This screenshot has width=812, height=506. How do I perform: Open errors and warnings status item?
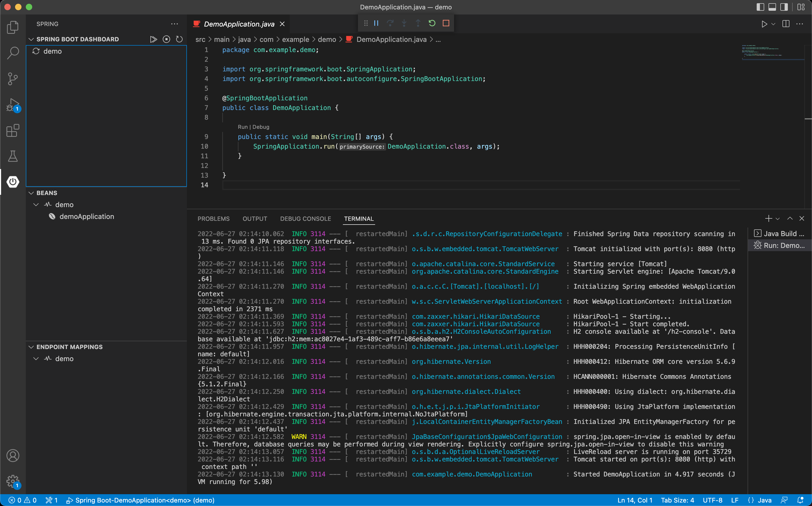point(23,500)
